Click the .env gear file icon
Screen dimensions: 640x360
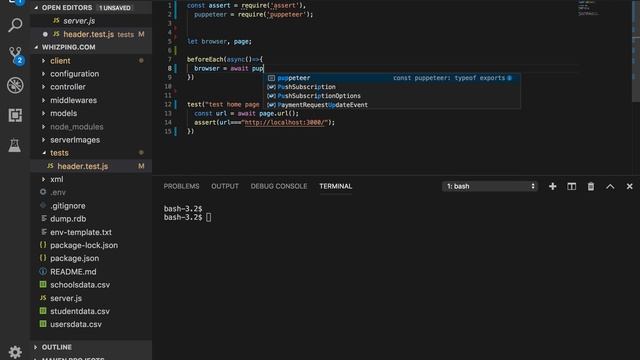(x=43, y=192)
